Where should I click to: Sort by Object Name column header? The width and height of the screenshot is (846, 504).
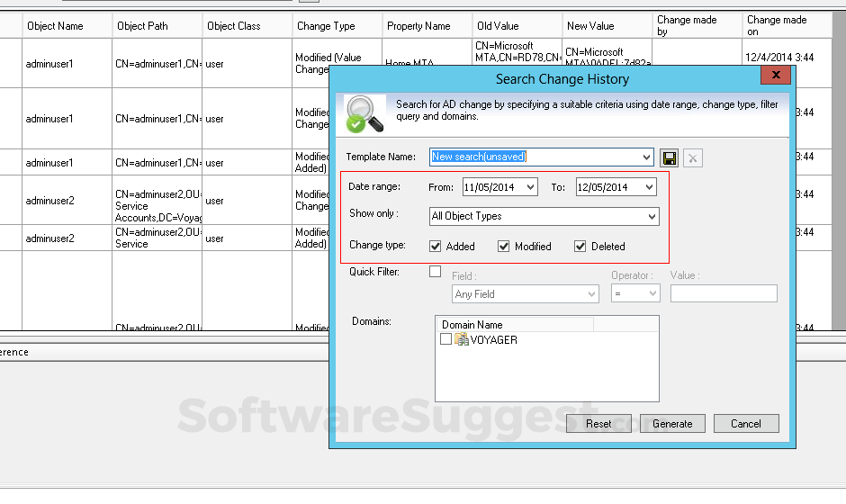(67, 26)
